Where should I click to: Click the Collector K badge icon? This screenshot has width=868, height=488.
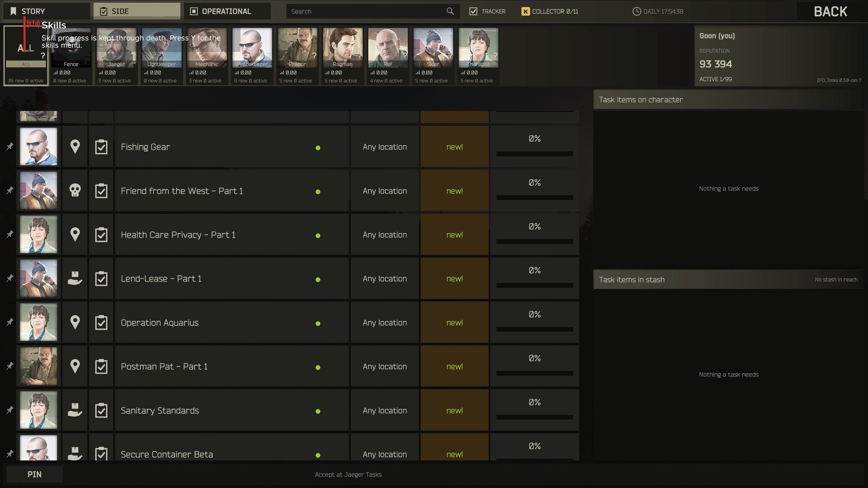pos(525,11)
